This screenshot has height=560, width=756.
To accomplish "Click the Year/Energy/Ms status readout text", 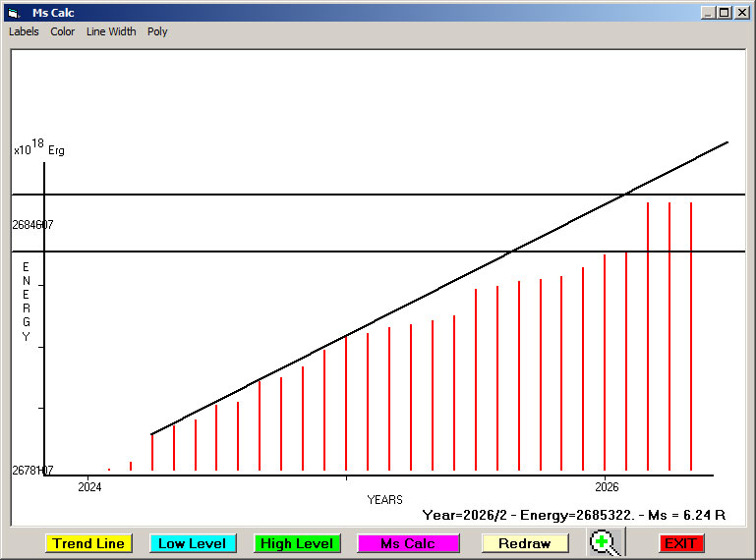I will tap(573, 515).
